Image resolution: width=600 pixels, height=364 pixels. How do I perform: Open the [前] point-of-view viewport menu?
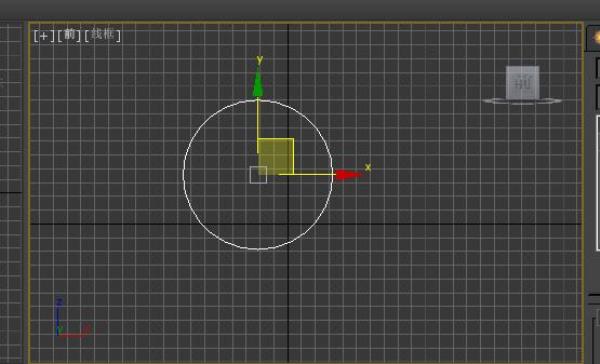[x=69, y=35]
